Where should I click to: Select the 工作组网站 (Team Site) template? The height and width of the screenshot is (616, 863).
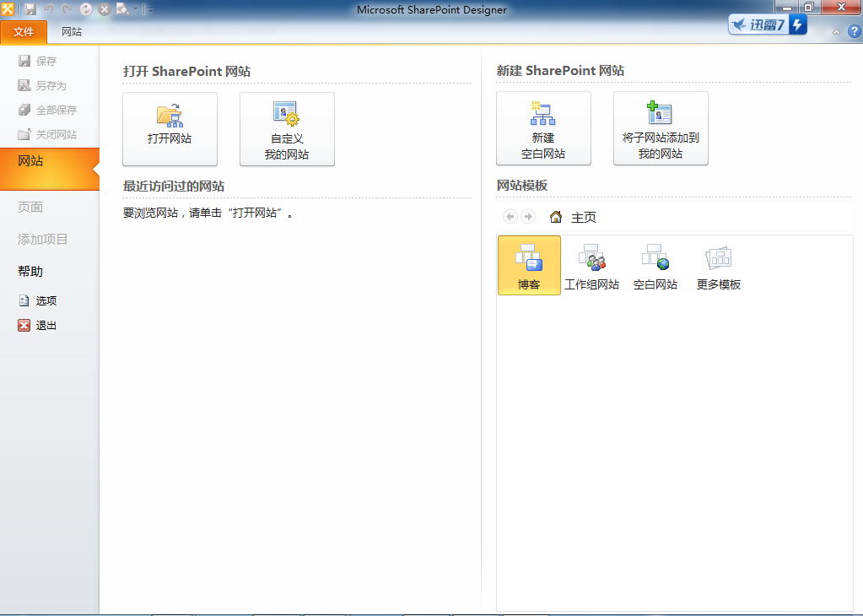pyautogui.click(x=592, y=265)
